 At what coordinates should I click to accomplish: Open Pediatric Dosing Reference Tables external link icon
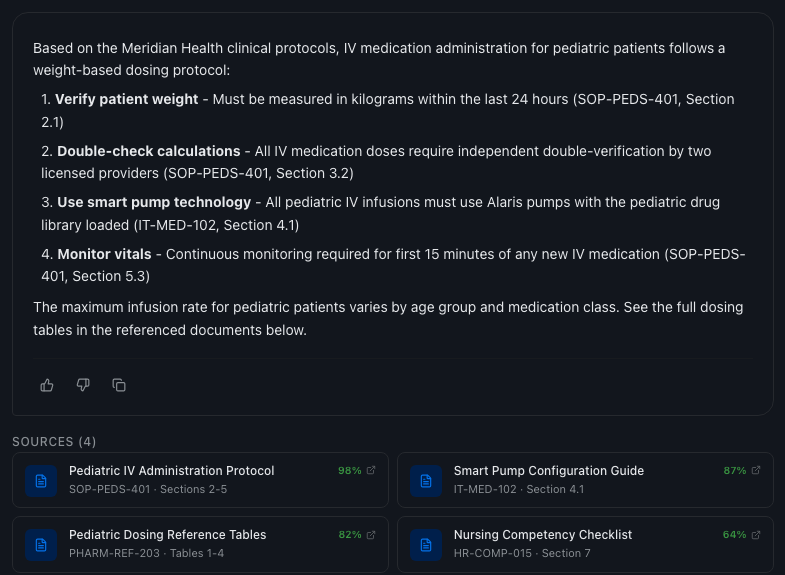372,534
